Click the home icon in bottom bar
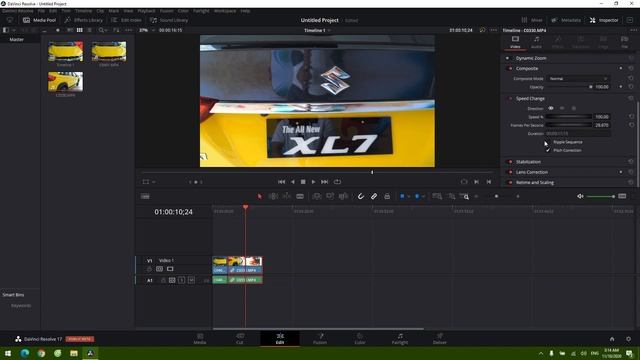 (612, 339)
